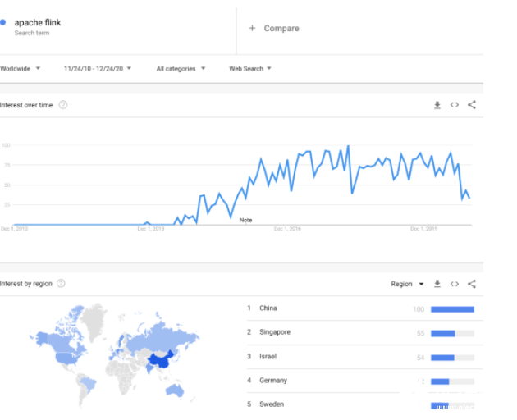Click embed icon for Interest over time
Viewport: 517px width, 420px height.
455,105
